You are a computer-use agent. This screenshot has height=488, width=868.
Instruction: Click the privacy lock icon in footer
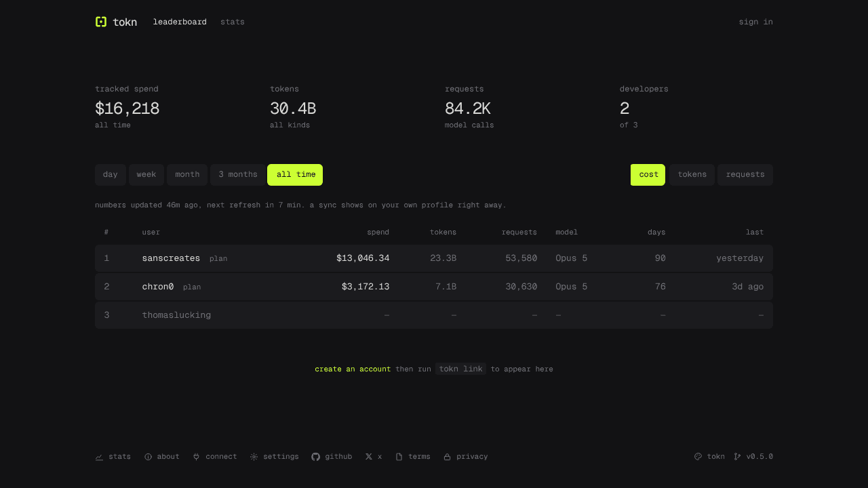coord(447,457)
